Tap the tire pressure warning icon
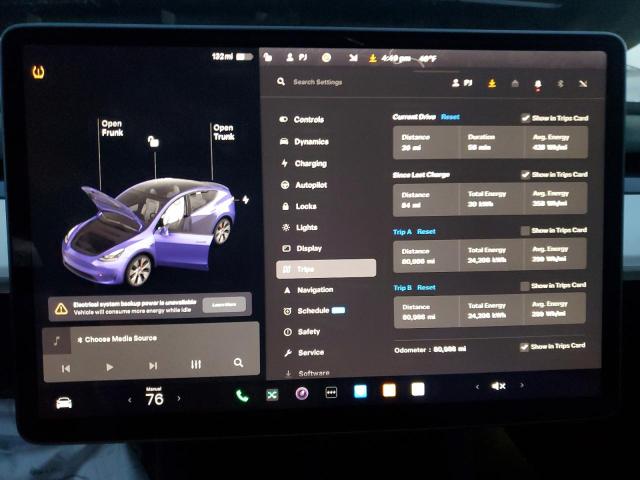Viewport: 640px width, 480px height. click(38, 72)
